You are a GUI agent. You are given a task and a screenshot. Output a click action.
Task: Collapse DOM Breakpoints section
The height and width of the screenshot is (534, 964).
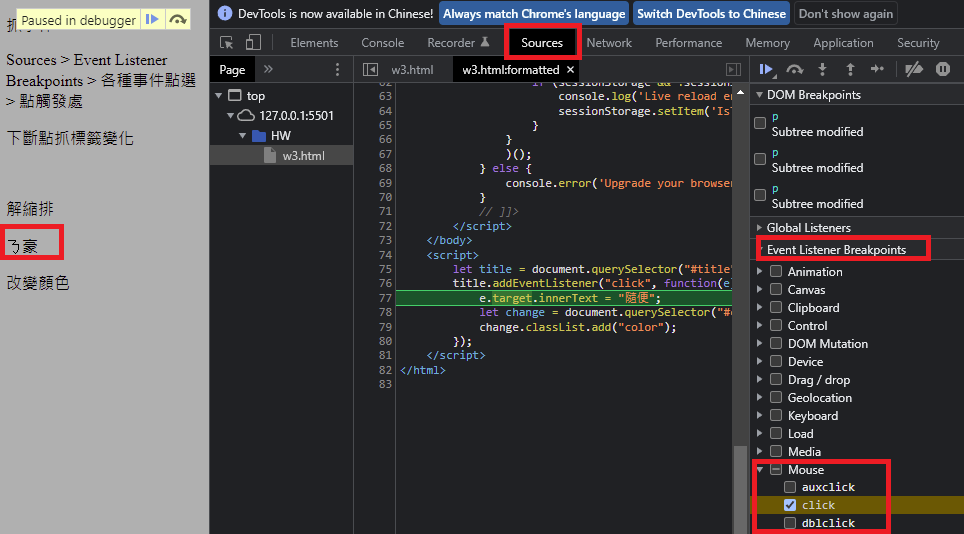pyautogui.click(x=760, y=95)
